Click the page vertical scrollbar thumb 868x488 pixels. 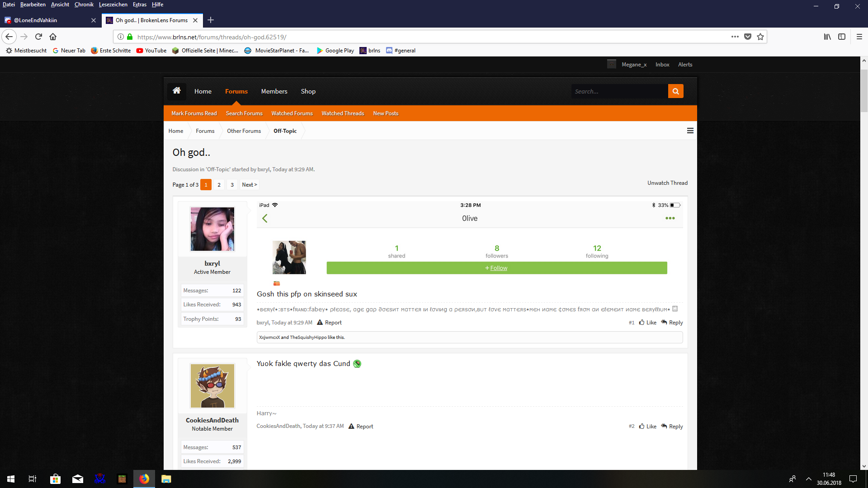[x=864, y=91]
